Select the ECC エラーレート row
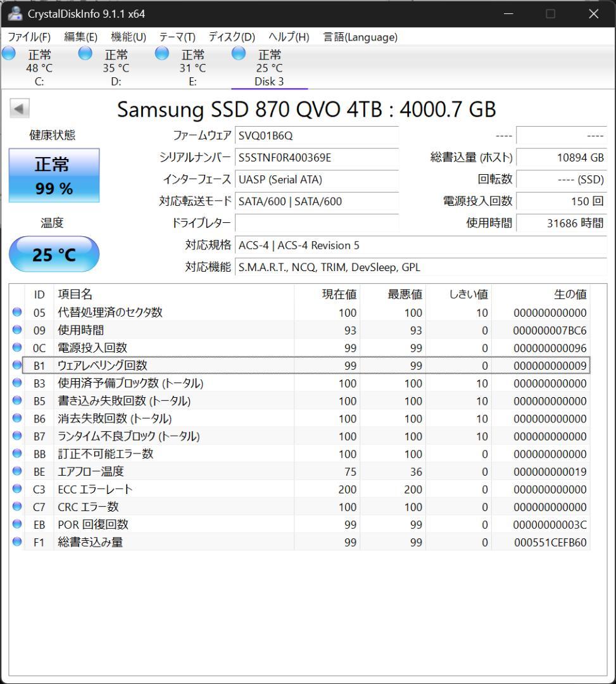Image resolution: width=616 pixels, height=684 pixels. point(300,489)
